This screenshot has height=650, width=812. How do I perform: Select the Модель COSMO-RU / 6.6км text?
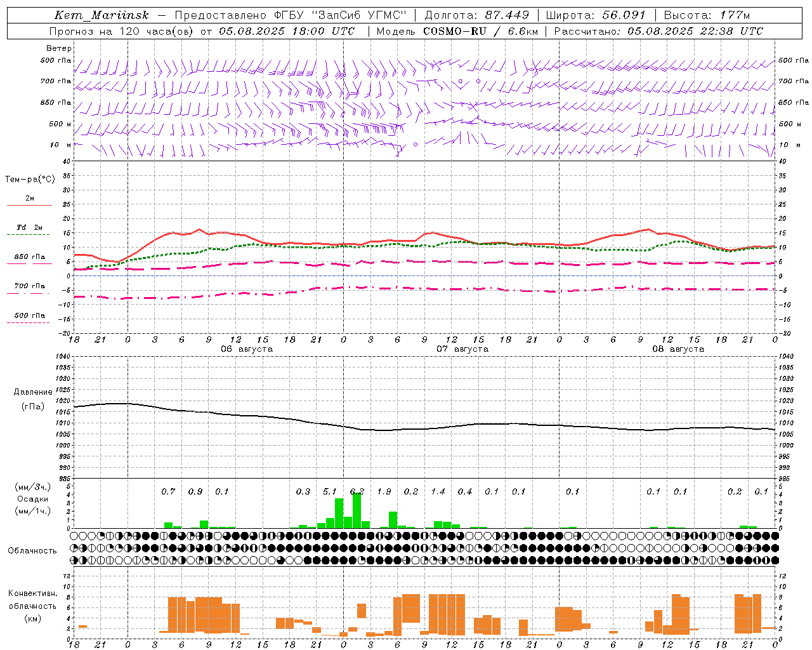point(457,31)
